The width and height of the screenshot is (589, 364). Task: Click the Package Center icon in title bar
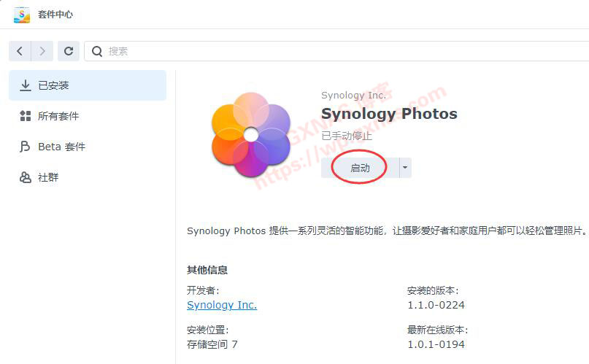[x=22, y=14]
